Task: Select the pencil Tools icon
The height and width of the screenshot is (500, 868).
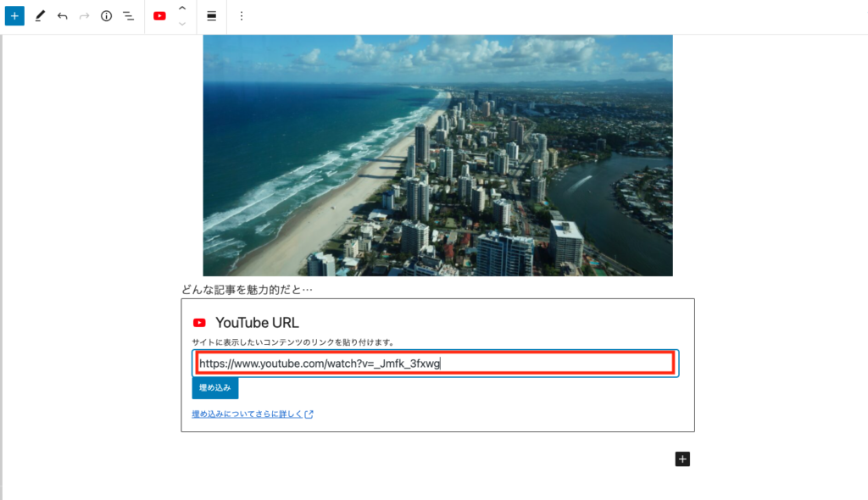Action: click(40, 16)
